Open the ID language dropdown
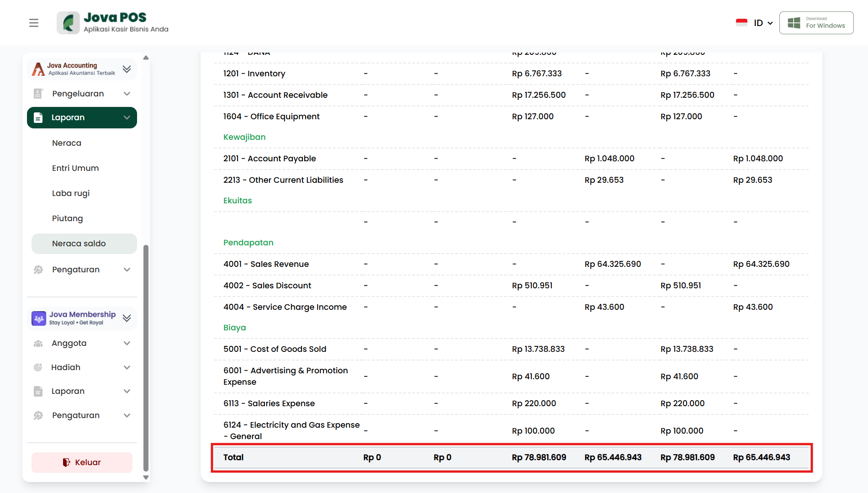 coord(763,23)
